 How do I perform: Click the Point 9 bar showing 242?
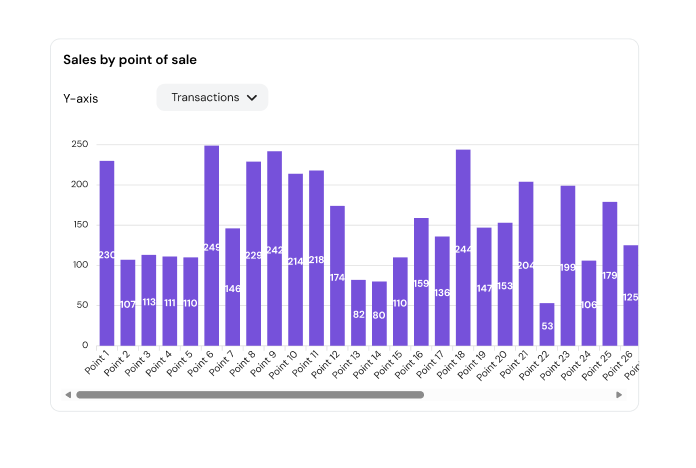[x=274, y=248]
